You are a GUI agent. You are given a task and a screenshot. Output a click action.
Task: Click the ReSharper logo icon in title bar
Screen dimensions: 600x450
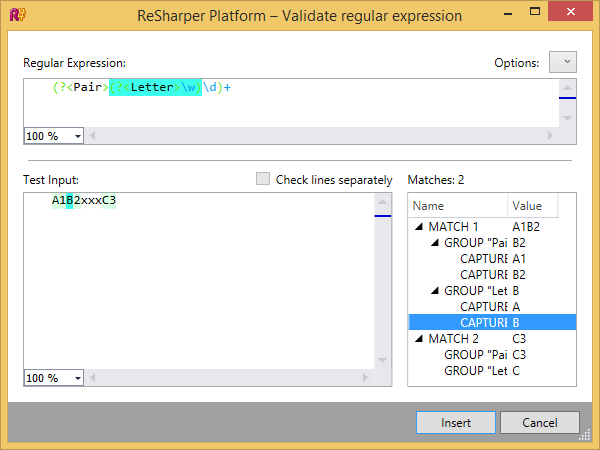(17, 15)
